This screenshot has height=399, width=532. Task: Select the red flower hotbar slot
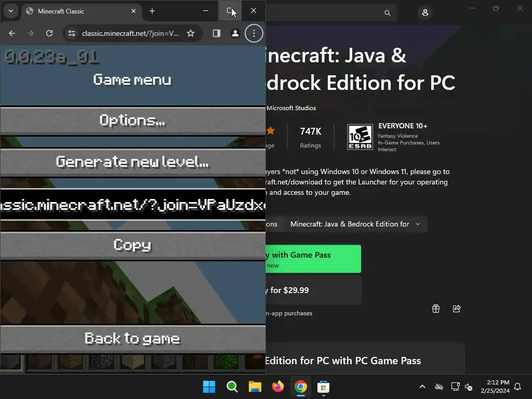[x=255, y=362]
